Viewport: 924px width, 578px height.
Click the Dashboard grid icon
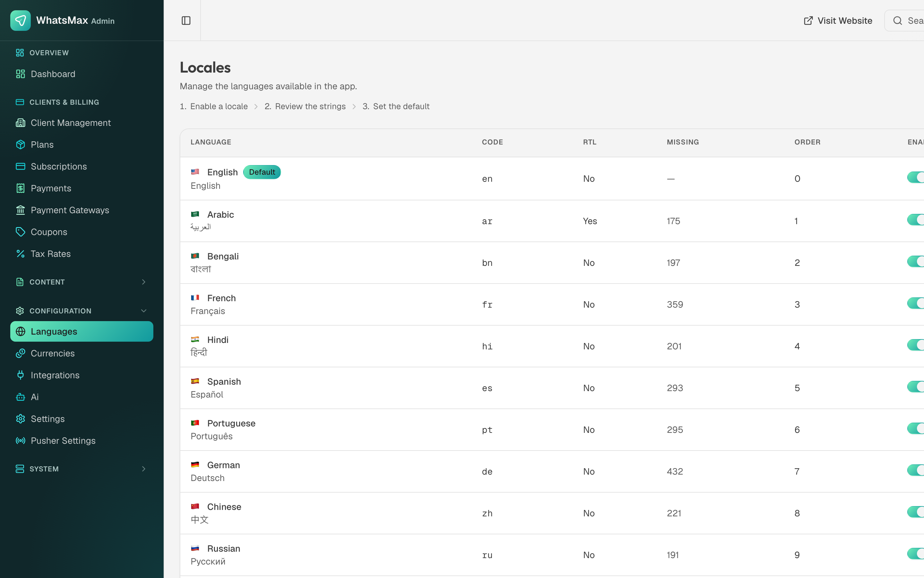pos(20,74)
